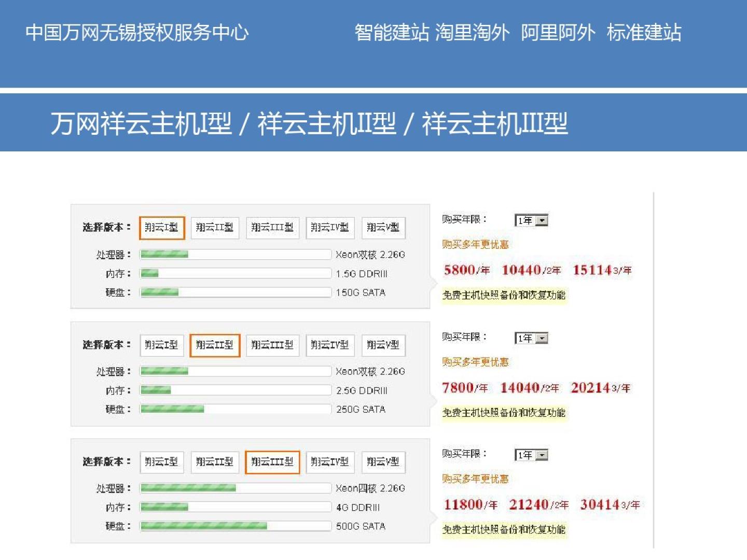Expand 购买年限 dropdown above the 7800/年 price

tap(531, 338)
